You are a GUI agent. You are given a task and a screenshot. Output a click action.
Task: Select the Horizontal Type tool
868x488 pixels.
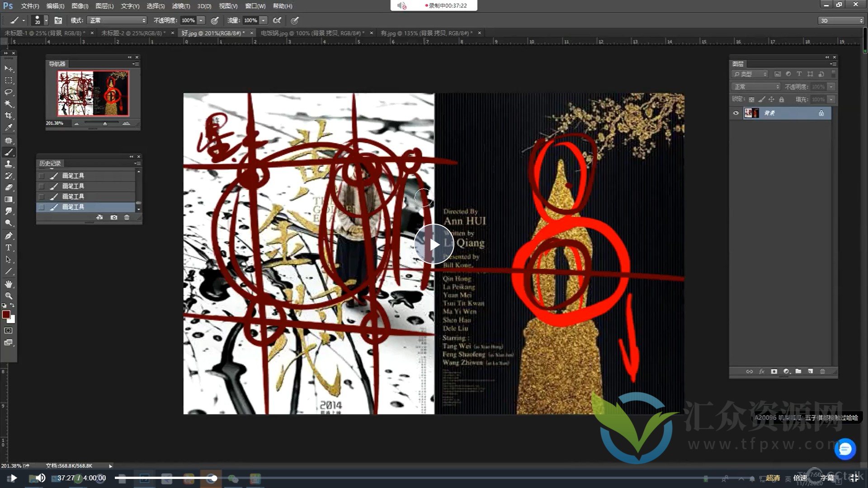[9, 248]
